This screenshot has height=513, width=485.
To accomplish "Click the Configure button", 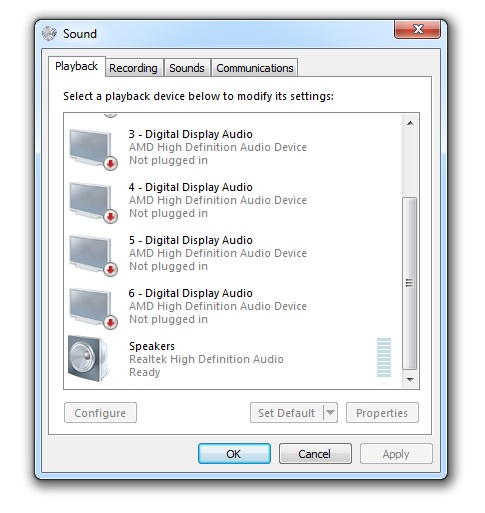I will pyautogui.click(x=100, y=413).
